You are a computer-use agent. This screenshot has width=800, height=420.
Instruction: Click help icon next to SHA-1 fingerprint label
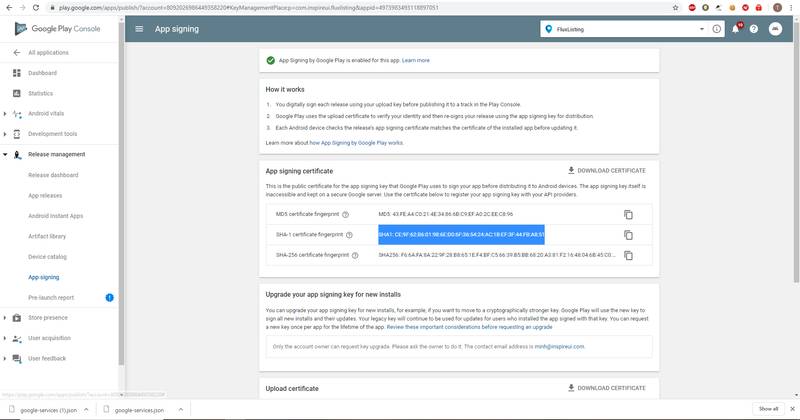(x=349, y=235)
